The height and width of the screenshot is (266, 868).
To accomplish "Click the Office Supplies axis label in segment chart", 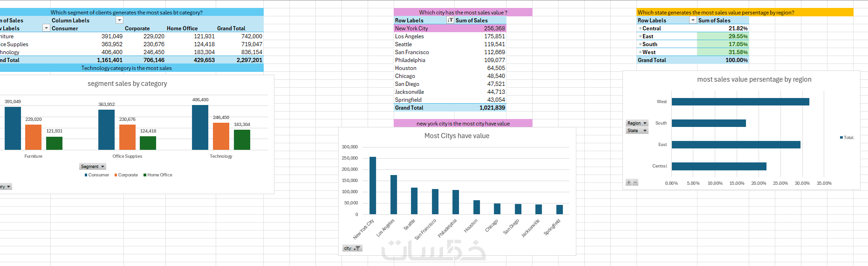I will (127, 156).
